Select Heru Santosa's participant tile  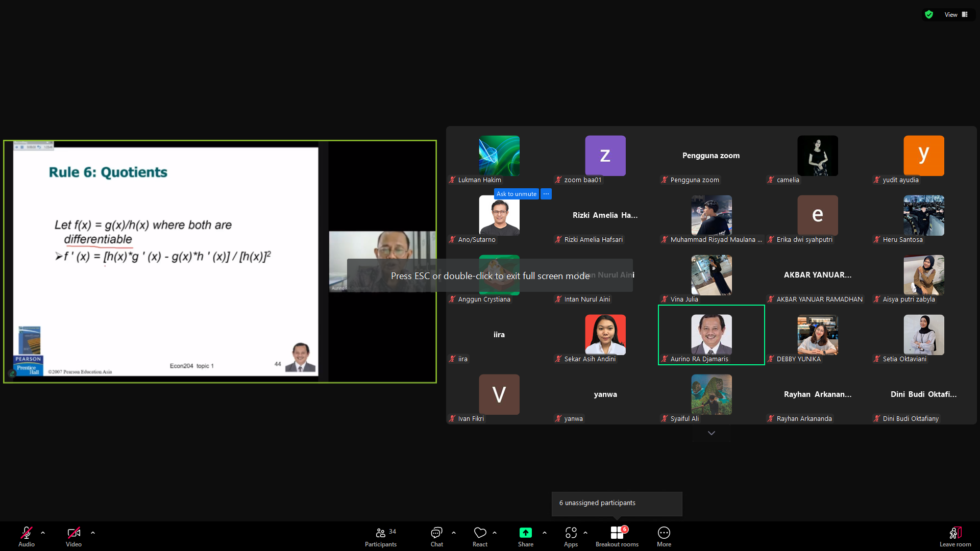click(x=924, y=215)
